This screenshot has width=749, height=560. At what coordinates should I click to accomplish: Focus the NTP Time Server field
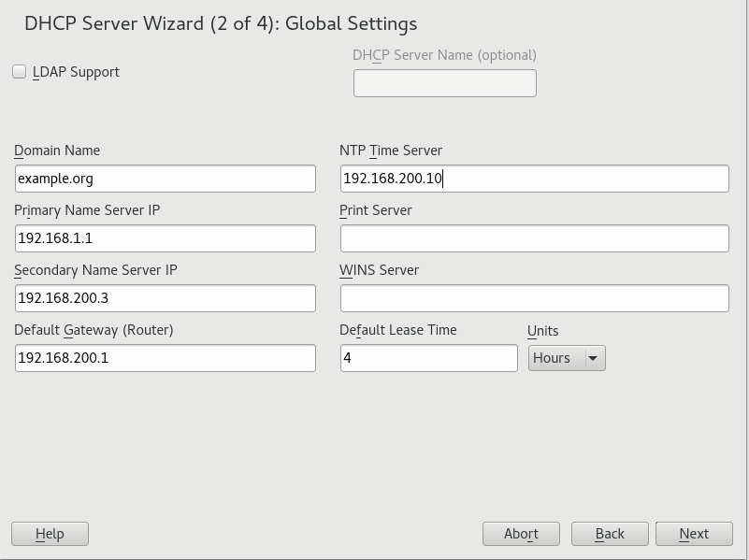[534, 179]
